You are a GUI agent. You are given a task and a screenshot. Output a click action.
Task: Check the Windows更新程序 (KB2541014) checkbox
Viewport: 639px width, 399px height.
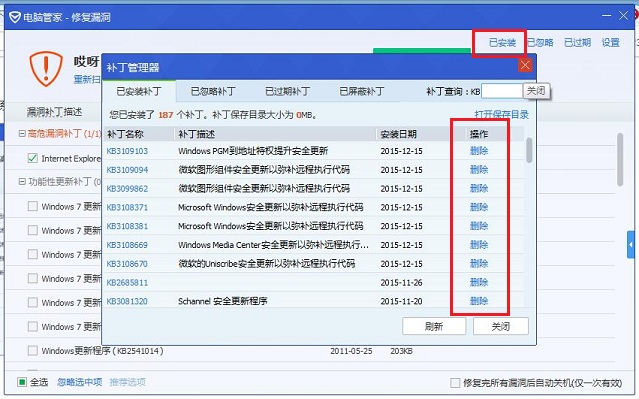pos(33,351)
